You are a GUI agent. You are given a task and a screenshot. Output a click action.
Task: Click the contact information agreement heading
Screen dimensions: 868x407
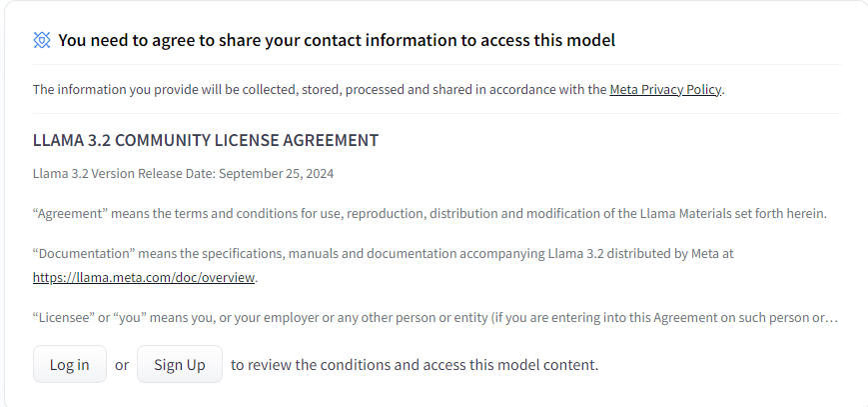(x=336, y=40)
